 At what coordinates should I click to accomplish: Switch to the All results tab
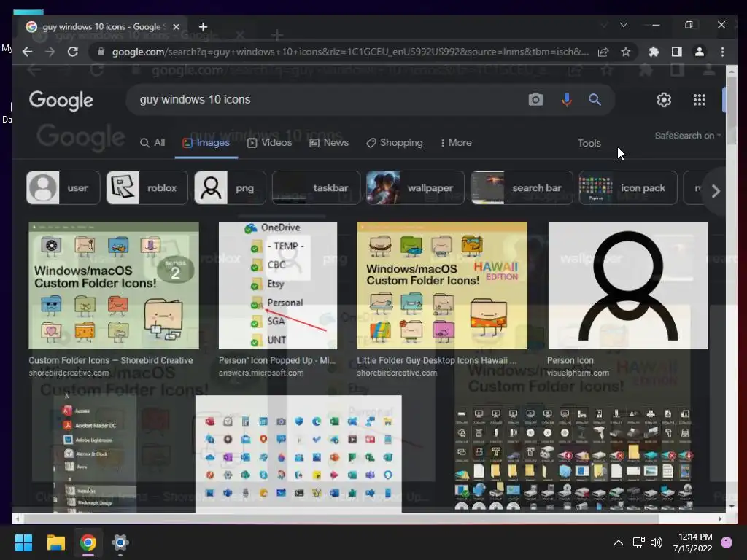click(x=152, y=142)
